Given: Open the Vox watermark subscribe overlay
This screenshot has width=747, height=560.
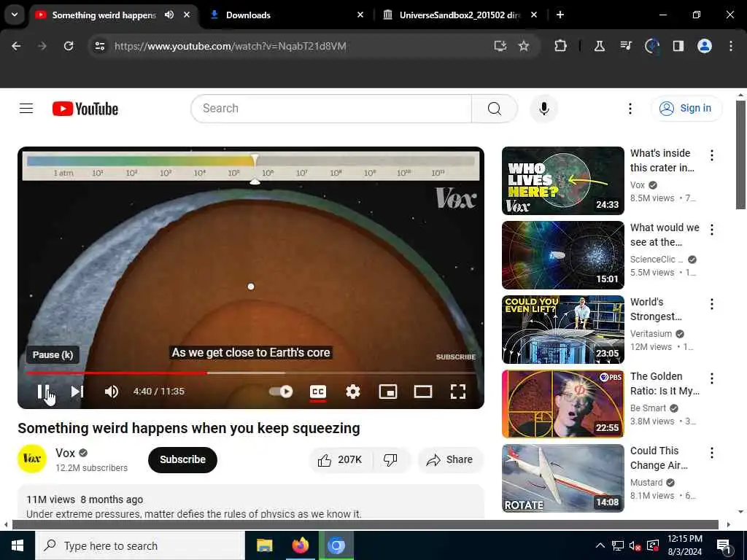Looking at the screenshot, I should tap(455, 357).
